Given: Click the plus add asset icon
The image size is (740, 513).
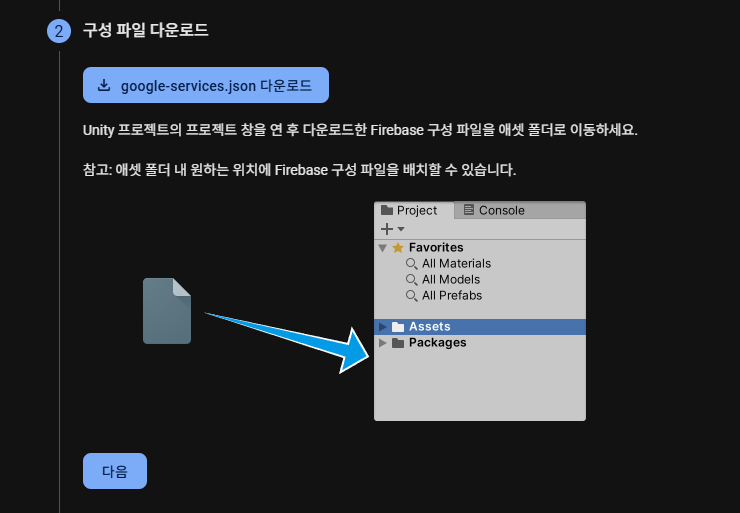Looking at the screenshot, I should [387, 229].
